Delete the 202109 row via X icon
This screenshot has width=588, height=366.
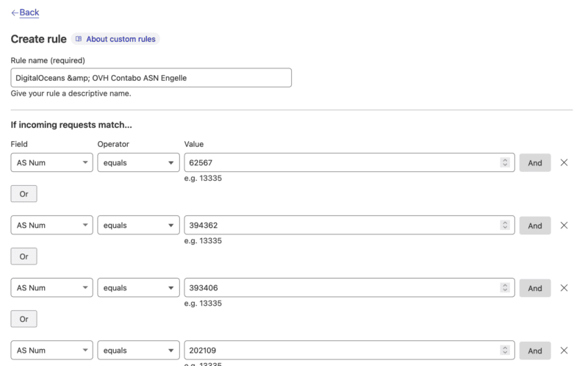click(564, 351)
